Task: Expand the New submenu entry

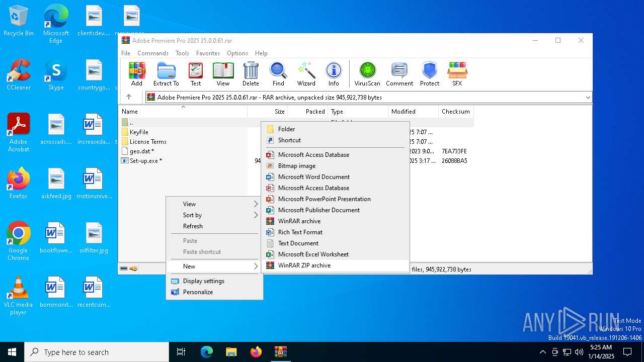Action: [x=214, y=266]
